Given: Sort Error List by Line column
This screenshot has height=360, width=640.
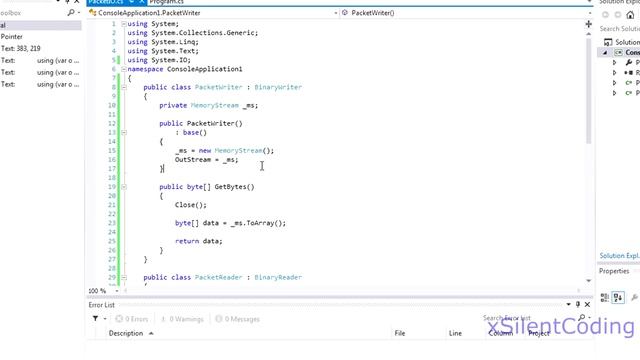Looking at the screenshot, I should [455, 333].
